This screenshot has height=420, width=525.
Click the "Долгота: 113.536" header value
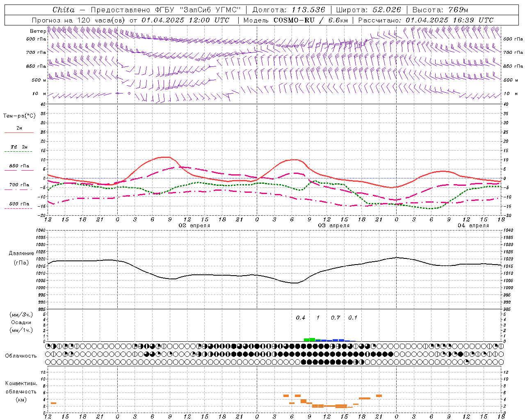click(289, 10)
